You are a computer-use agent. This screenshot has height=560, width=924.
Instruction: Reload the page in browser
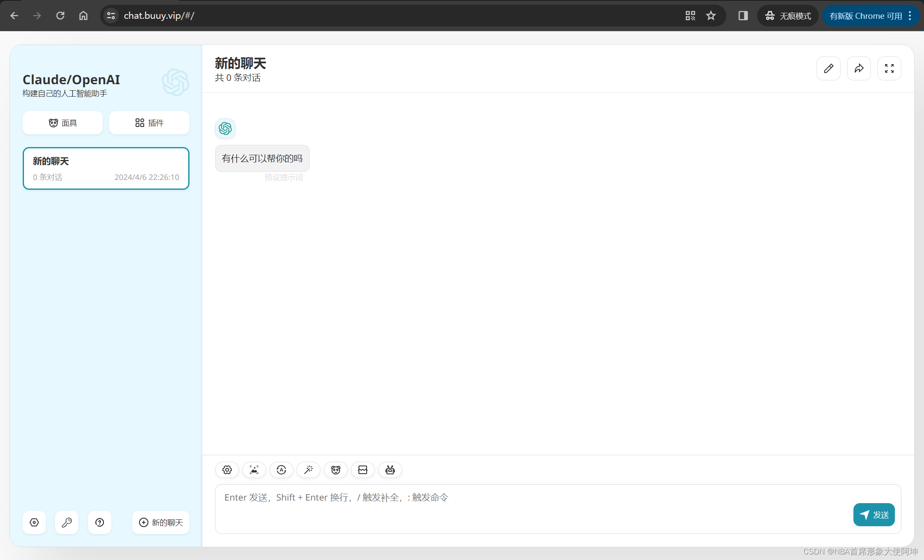pos(60,16)
